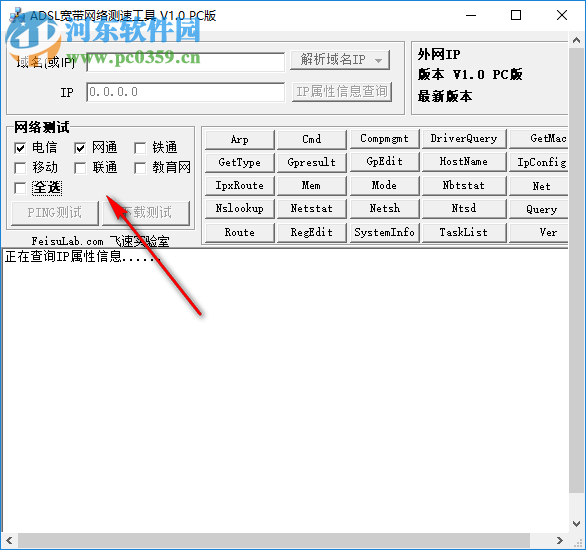Image resolution: width=586 pixels, height=550 pixels.
Task: Toggle the 电信 checkbox
Action: [x=20, y=148]
